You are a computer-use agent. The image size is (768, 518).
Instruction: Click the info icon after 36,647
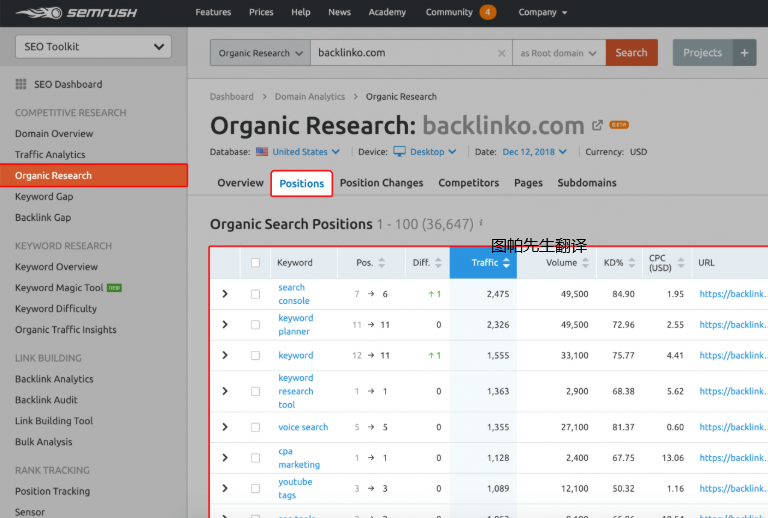(x=481, y=223)
